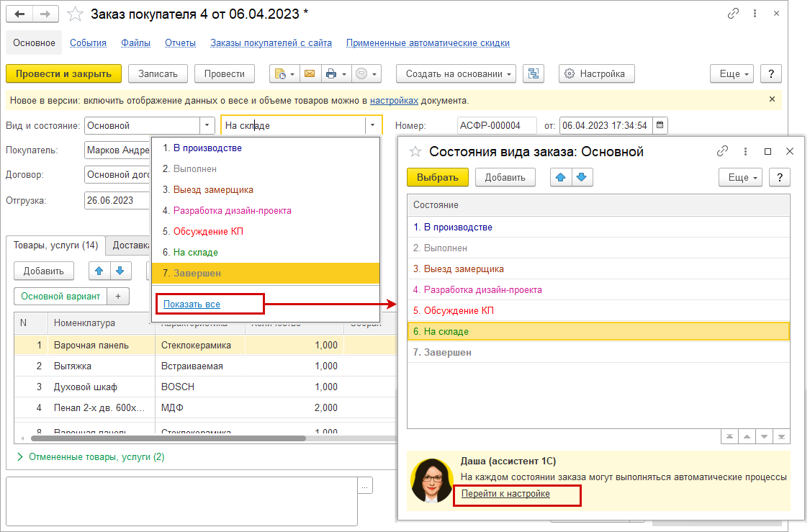Screen dimensions: 810x532
Task: Click the Провести button
Action: tap(224, 74)
